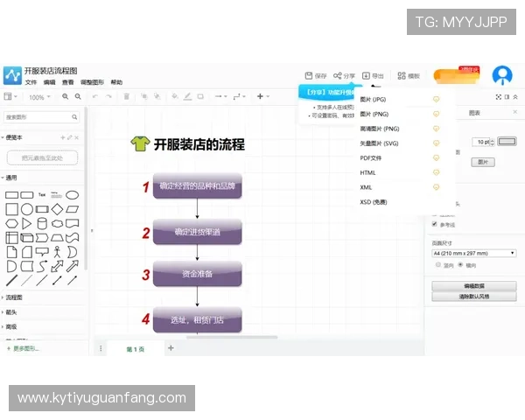This screenshot has width=525, height=420.
Task: Open the 100% zoom level dropdown
Action: [39, 97]
